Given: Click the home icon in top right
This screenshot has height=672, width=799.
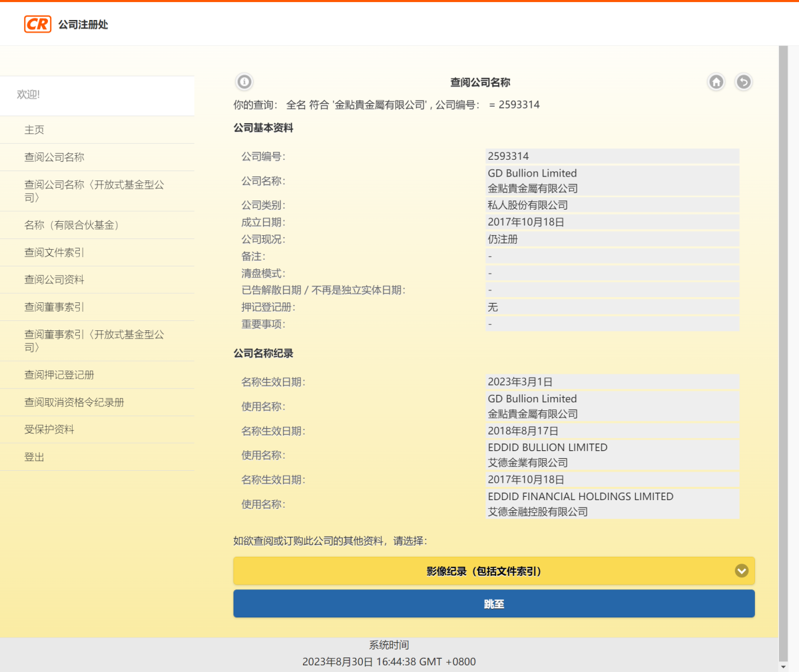Looking at the screenshot, I should [x=716, y=81].
